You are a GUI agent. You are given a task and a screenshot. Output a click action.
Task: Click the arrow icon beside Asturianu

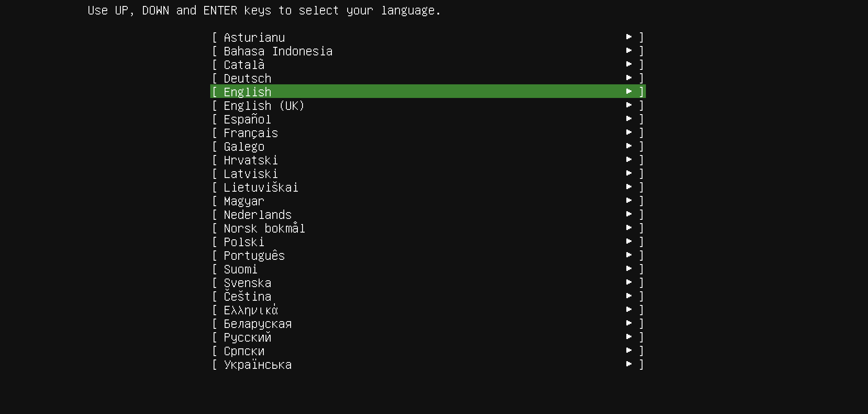tap(629, 37)
